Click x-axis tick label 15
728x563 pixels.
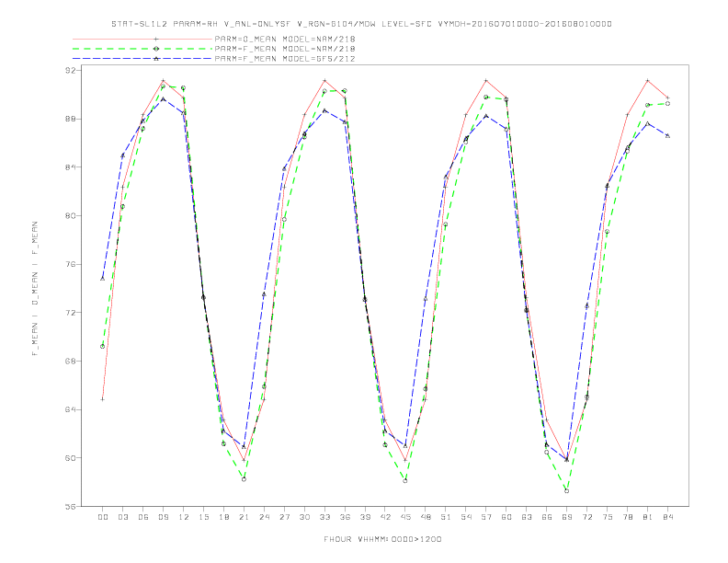coord(203,517)
